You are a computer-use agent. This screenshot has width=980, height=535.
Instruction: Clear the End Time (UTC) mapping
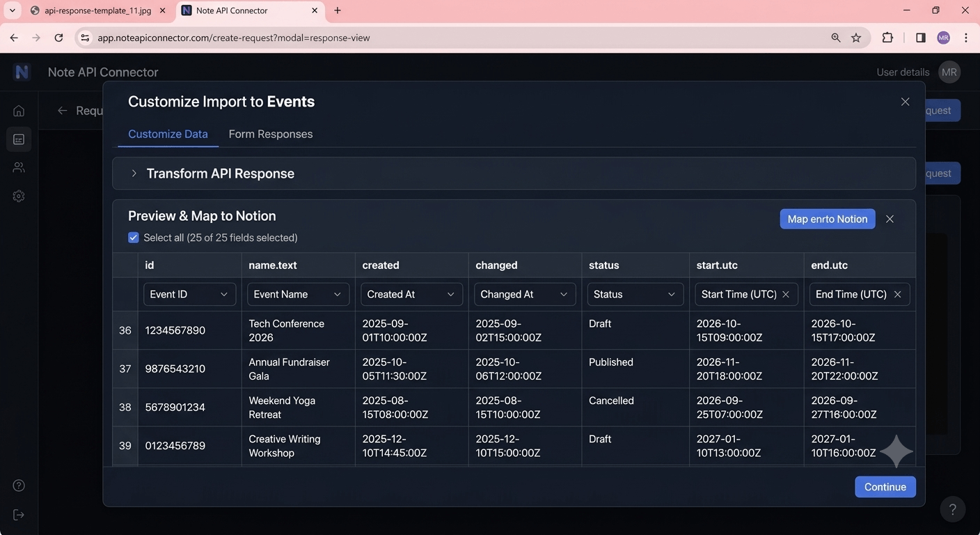[898, 294]
